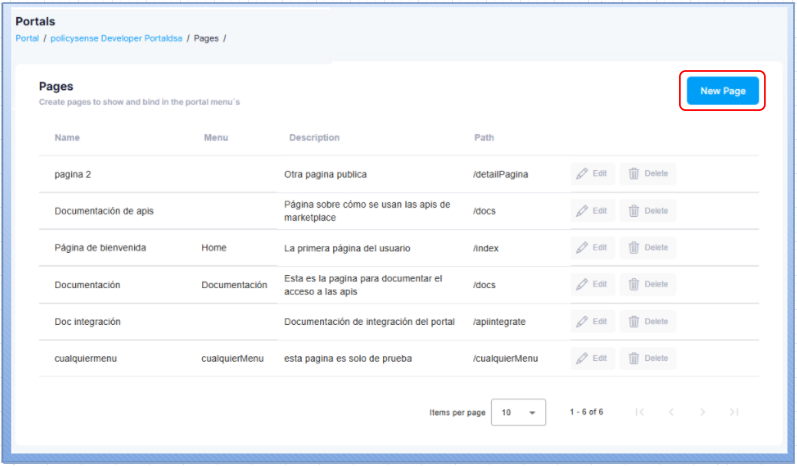Jump to the last page of results
Viewport: 797px width, 466px height.
click(x=734, y=412)
